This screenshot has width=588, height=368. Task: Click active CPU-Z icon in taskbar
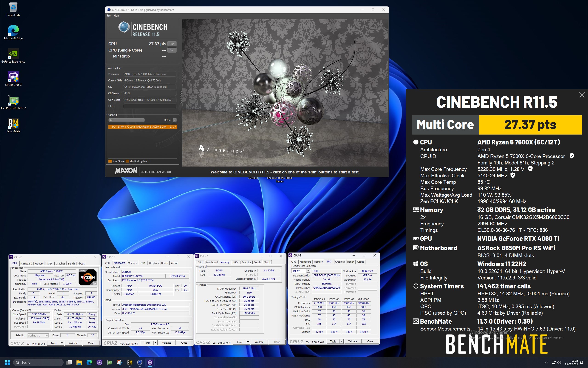pyautogui.click(x=150, y=362)
